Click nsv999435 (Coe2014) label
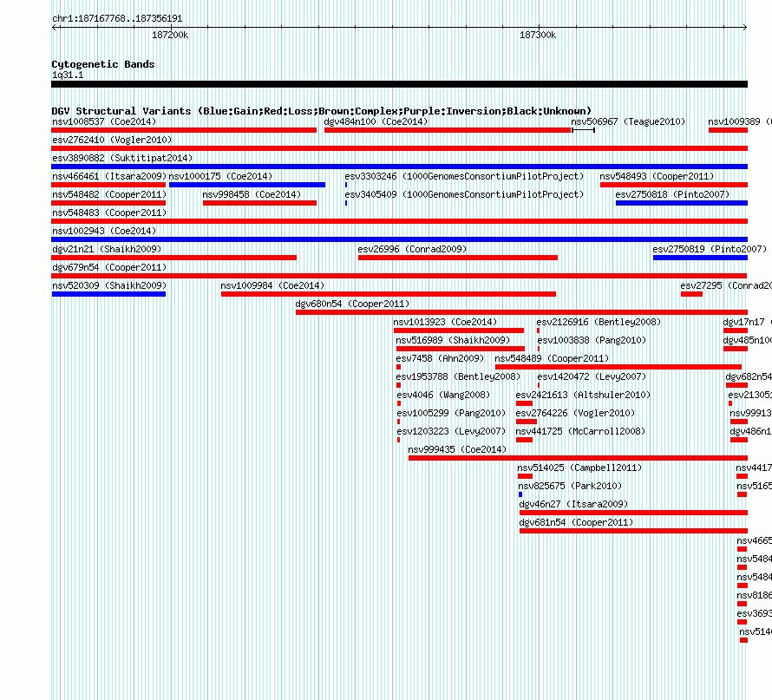 [x=457, y=449]
